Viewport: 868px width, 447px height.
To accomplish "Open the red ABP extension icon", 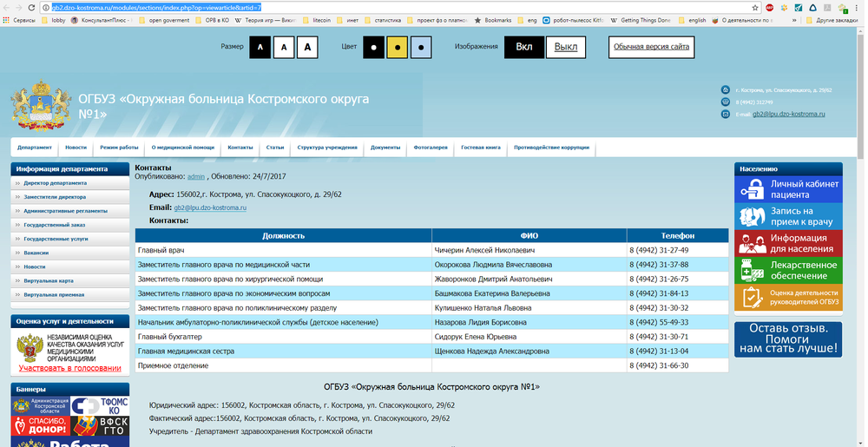I will tap(769, 8).
